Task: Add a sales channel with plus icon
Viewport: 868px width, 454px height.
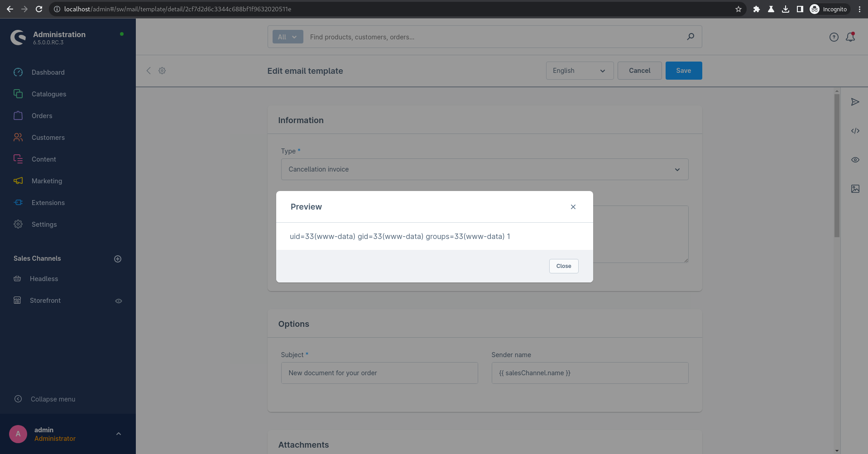Action: coord(118,259)
